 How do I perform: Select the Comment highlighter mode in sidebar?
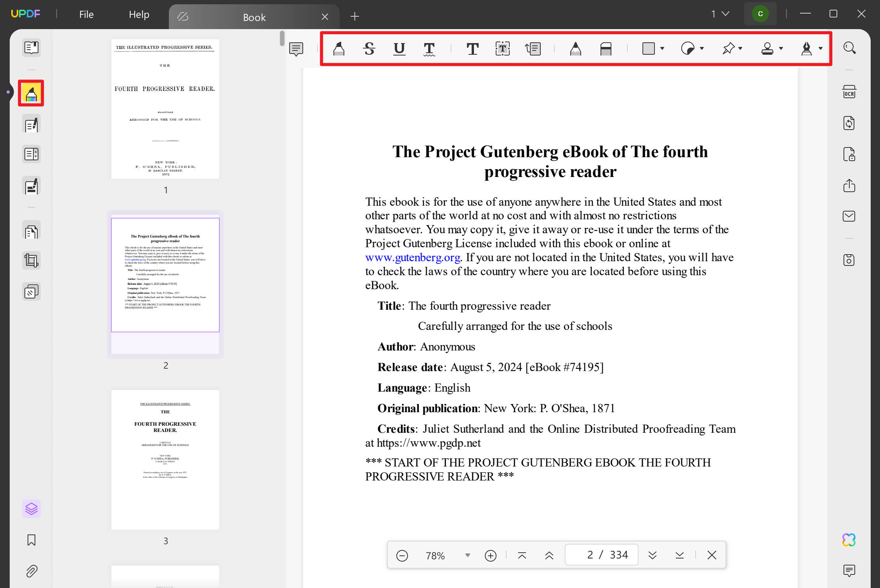pyautogui.click(x=31, y=93)
